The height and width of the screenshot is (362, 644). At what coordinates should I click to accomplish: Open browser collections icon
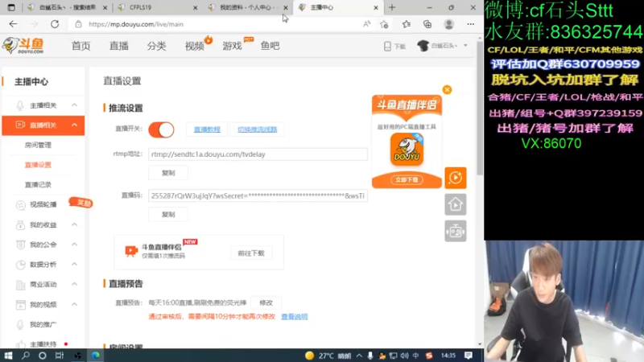(x=427, y=24)
